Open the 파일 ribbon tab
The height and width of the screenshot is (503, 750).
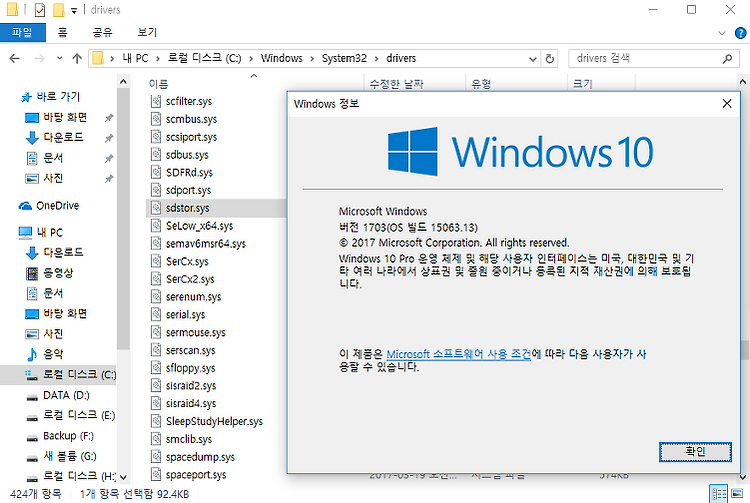click(22, 33)
